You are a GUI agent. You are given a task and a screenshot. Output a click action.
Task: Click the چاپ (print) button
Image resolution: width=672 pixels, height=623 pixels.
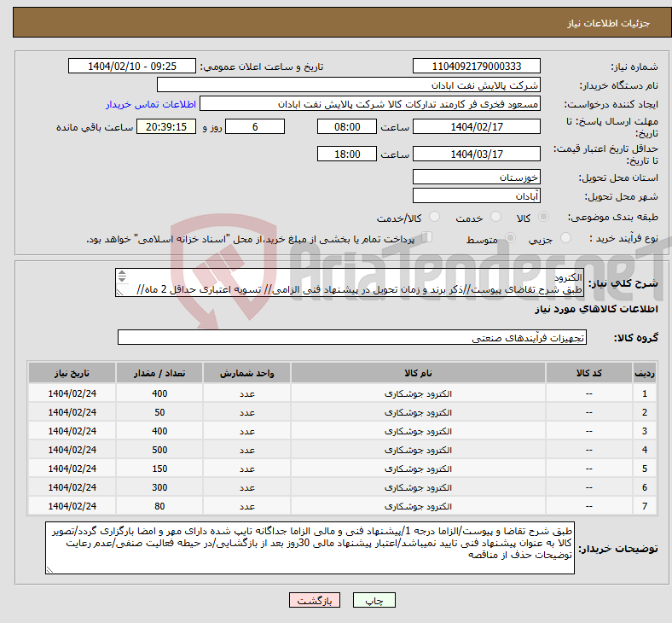tap(374, 601)
